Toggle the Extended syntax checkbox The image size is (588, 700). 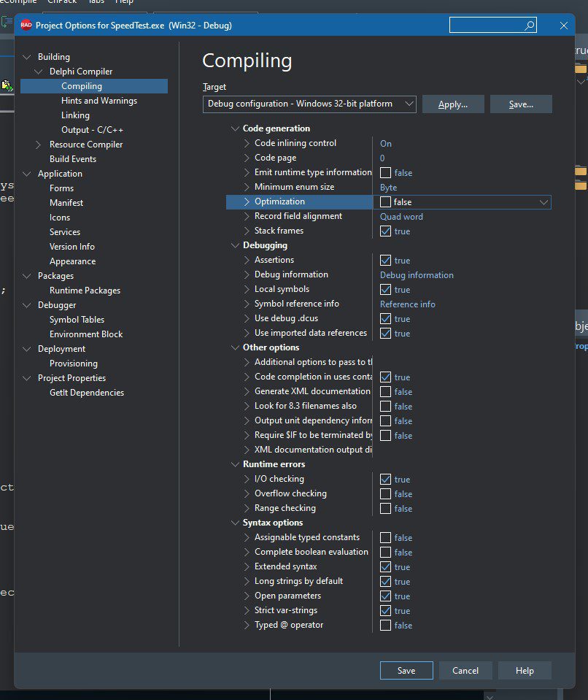coord(385,567)
